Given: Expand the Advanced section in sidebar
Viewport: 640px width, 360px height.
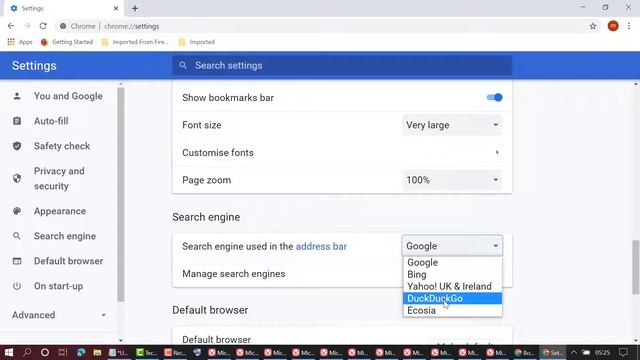Looking at the screenshot, I should (59, 315).
